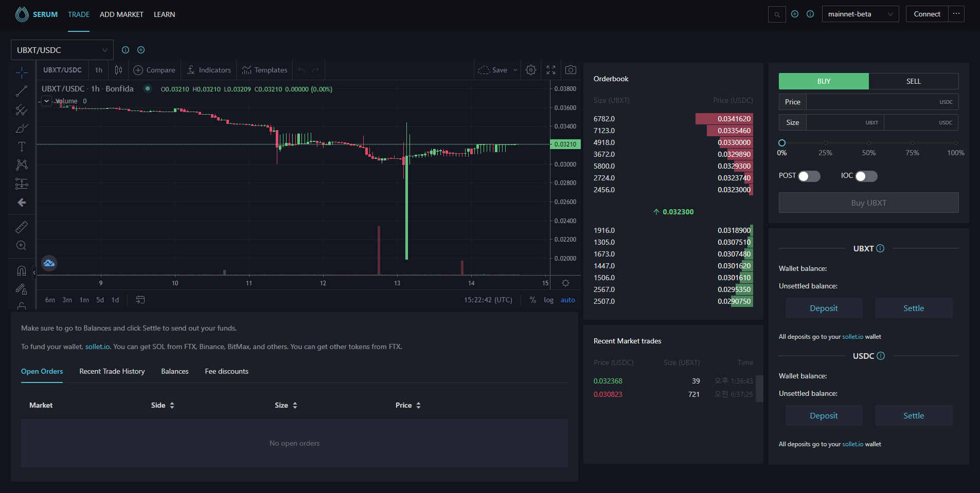Enter fullscreen chart mode

point(551,70)
